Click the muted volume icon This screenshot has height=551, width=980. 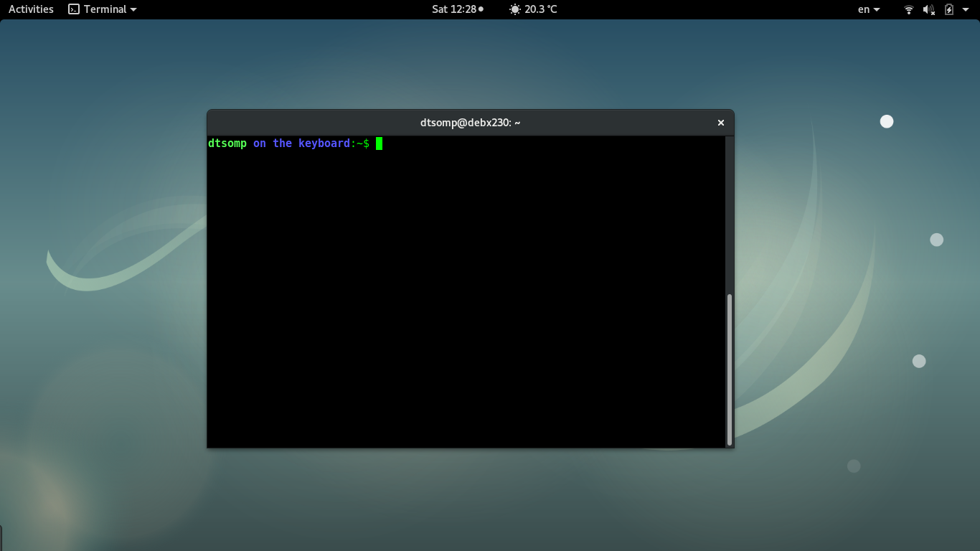(928, 9)
